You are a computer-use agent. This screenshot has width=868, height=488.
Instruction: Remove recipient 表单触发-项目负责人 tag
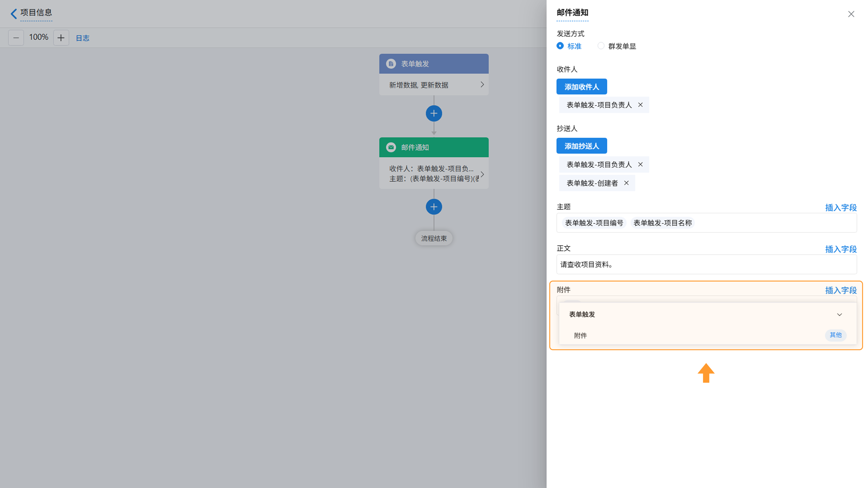[640, 105]
